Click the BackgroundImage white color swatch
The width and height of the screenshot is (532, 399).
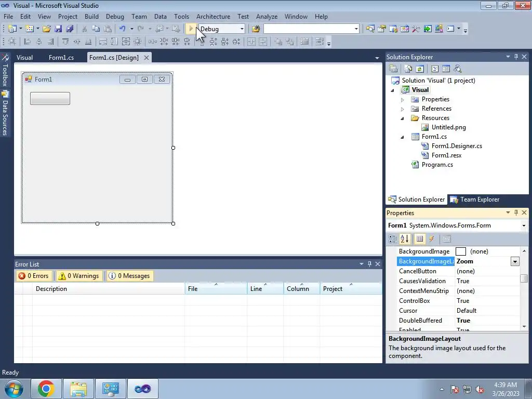point(460,251)
